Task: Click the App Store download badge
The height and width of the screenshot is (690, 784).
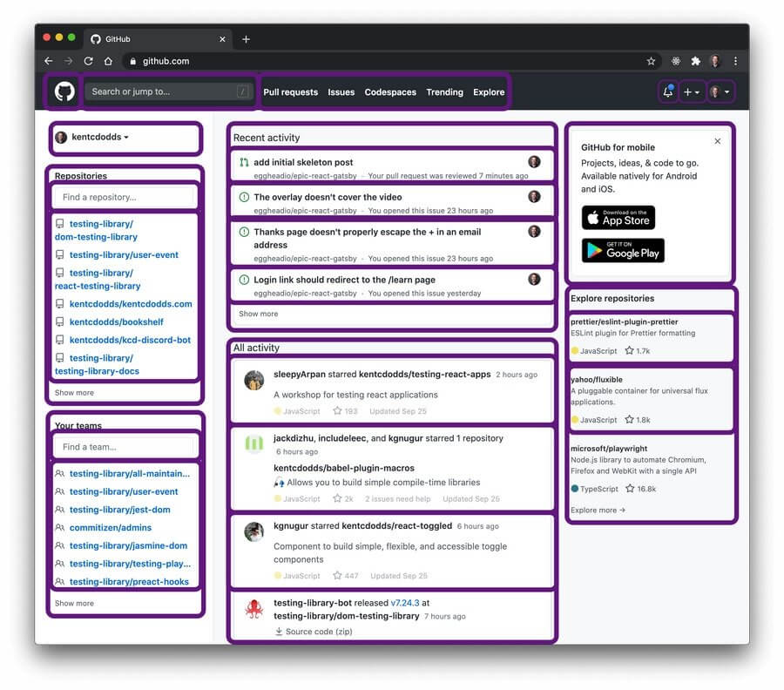Action: pos(618,218)
